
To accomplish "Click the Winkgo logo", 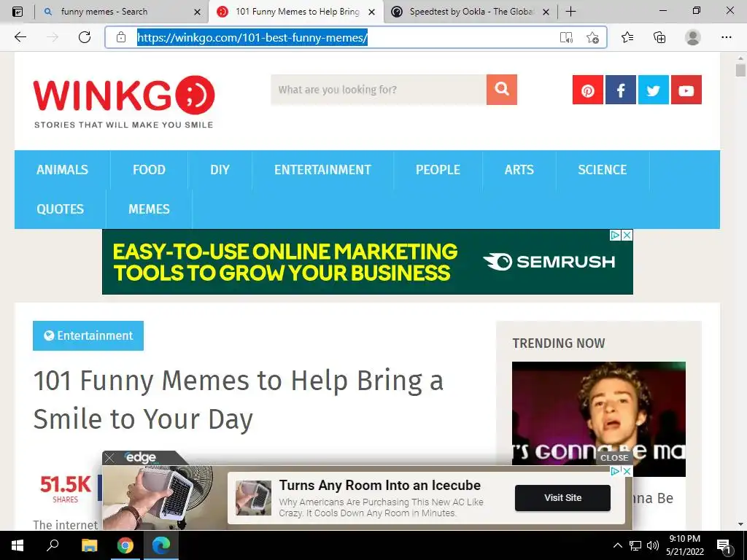I will (124, 101).
